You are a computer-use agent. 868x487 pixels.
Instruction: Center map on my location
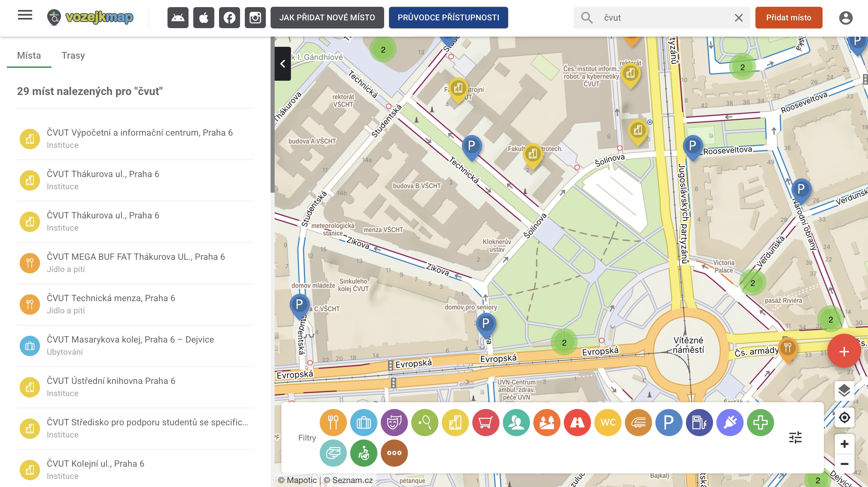click(x=844, y=417)
